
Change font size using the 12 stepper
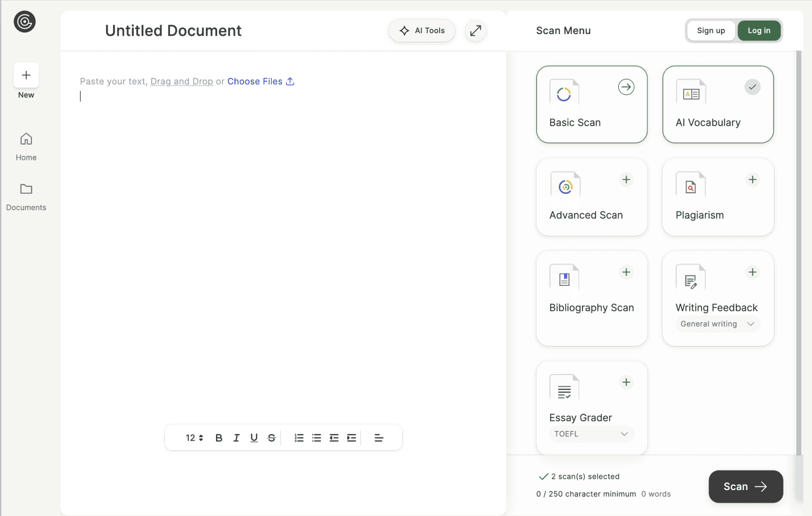coord(194,437)
